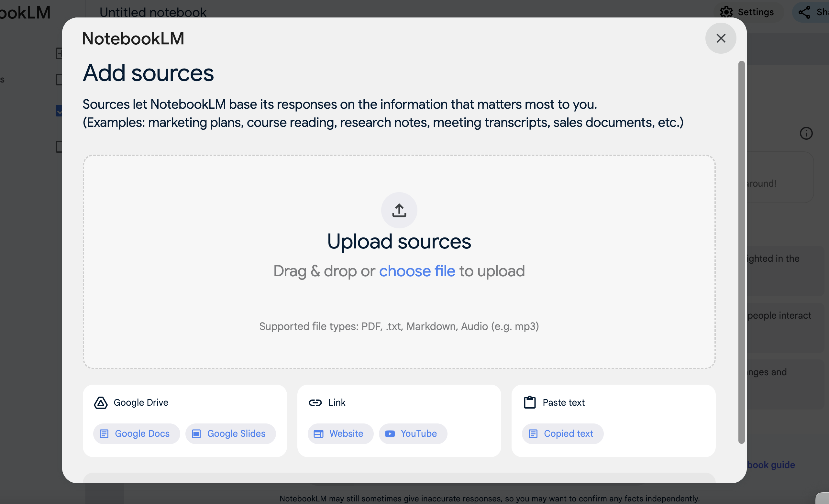This screenshot has width=829, height=504.
Task: Close the Add sources dialog
Action: [x=720, y=38]
